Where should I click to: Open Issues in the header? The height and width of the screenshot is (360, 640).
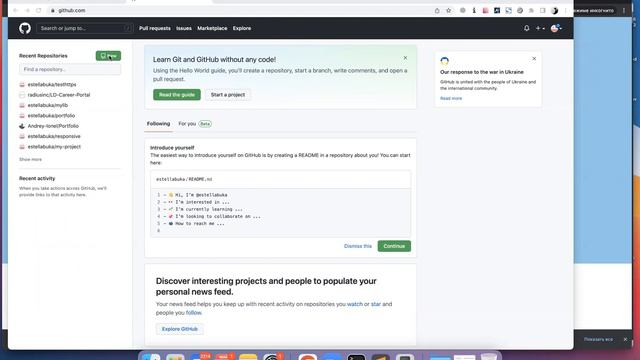(x=184, y=28)
